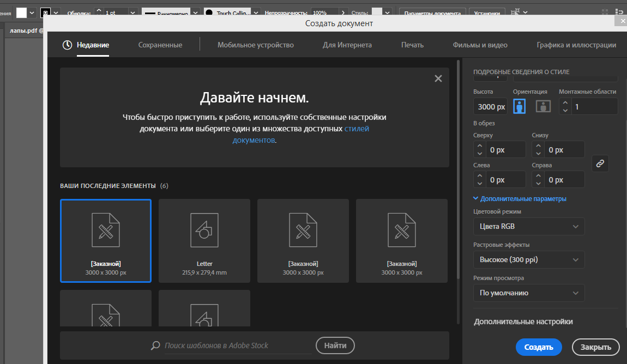The height and width of the screenshot is (364, 627).
Task: Open the stroke swatch dropdown arrow
Action: click(56, 13)
